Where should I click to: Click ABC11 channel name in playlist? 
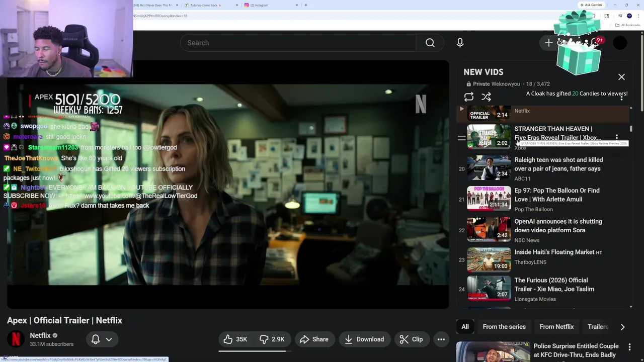pos(522,178)
